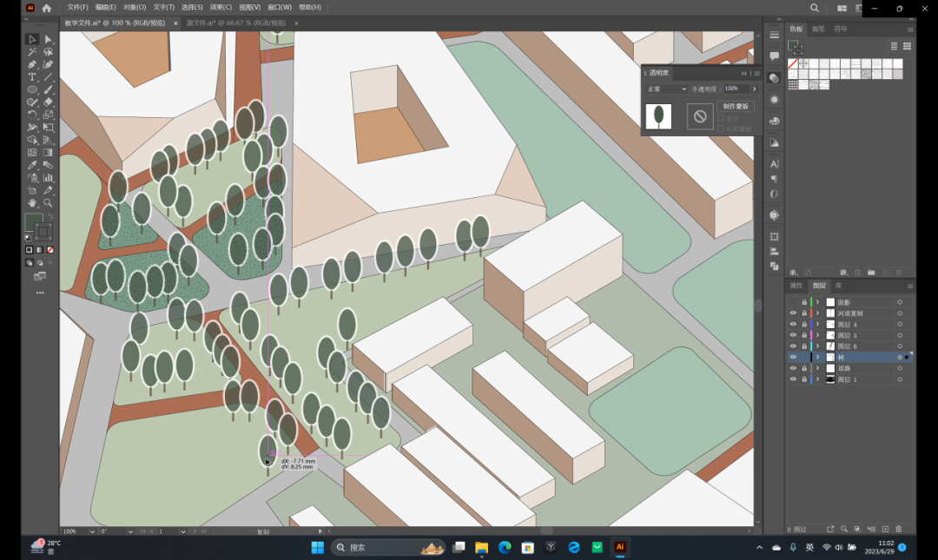
Task: Select the Lasso tool
Action: [x=48, y=52]
